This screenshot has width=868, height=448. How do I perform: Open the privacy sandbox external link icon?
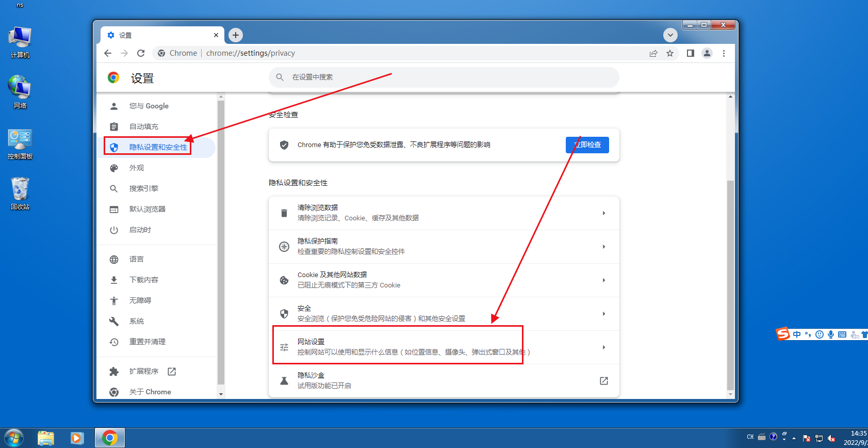tap(604, 381)
